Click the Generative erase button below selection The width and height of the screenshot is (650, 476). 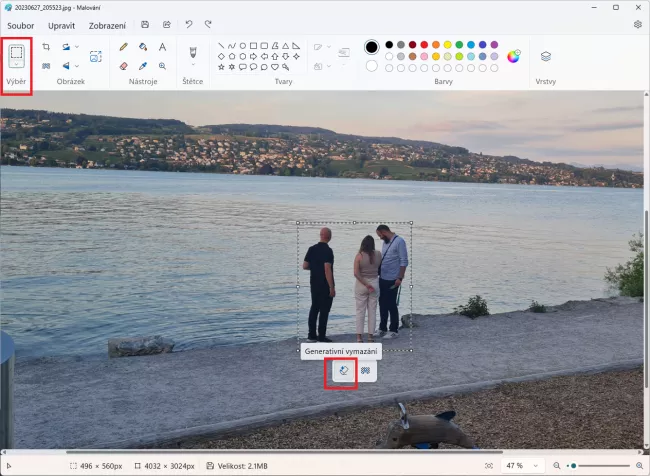(x=342, y=370)
